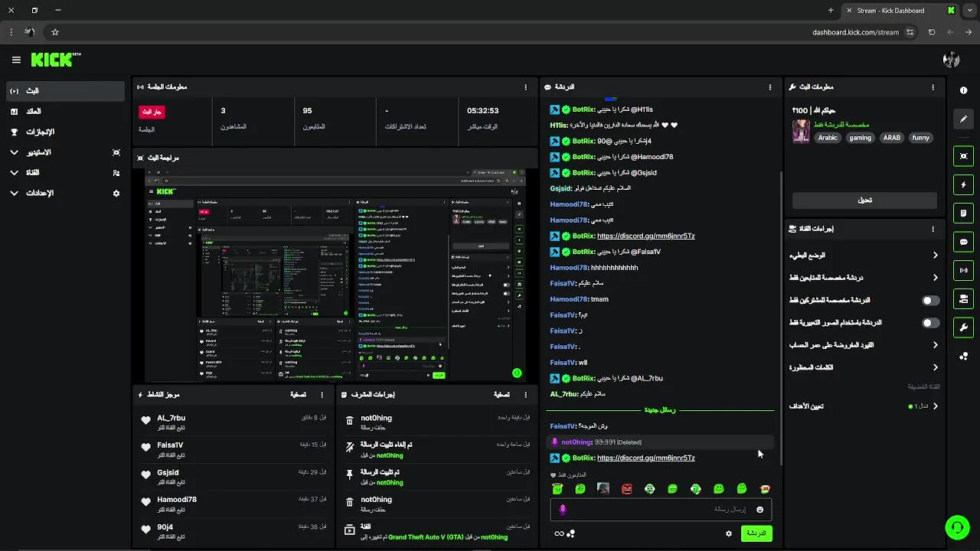
Task: Click the red live status badge
Action: point(152,112)
